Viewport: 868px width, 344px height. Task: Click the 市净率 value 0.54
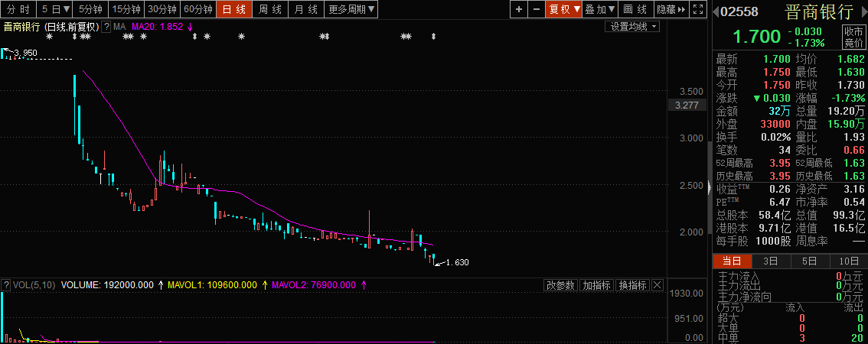pyautogui.click(x=853, y=202)
